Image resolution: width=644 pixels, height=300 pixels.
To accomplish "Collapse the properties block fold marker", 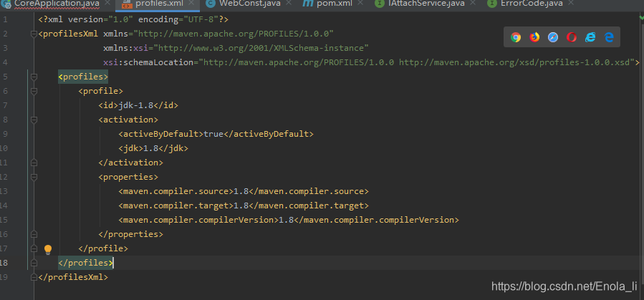I will point(34,178).
